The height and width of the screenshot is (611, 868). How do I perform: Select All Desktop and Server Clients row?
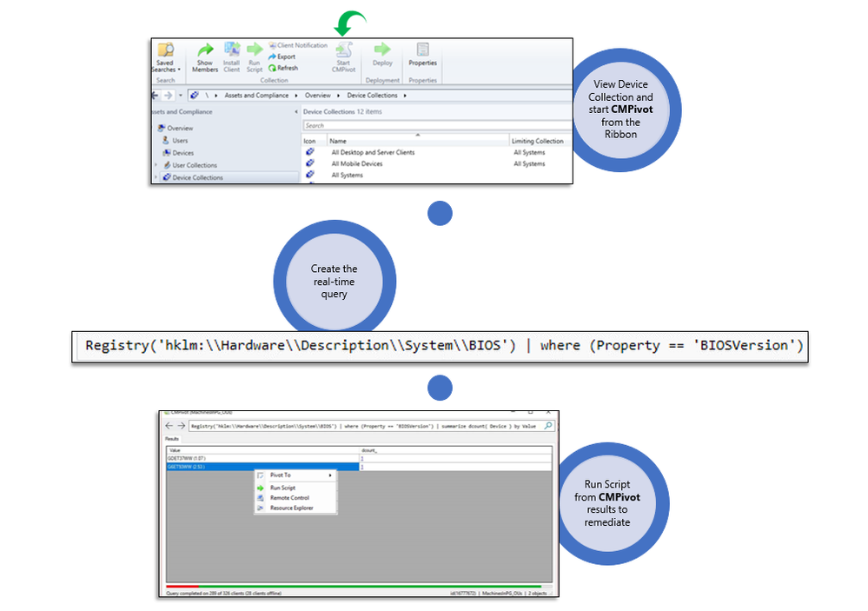pos(437,152)
